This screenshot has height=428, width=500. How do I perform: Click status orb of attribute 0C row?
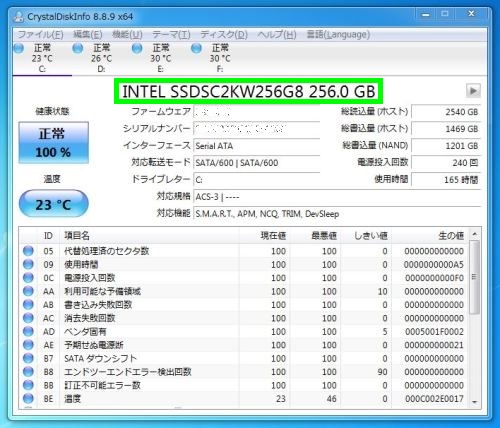(x=28, y=277)
